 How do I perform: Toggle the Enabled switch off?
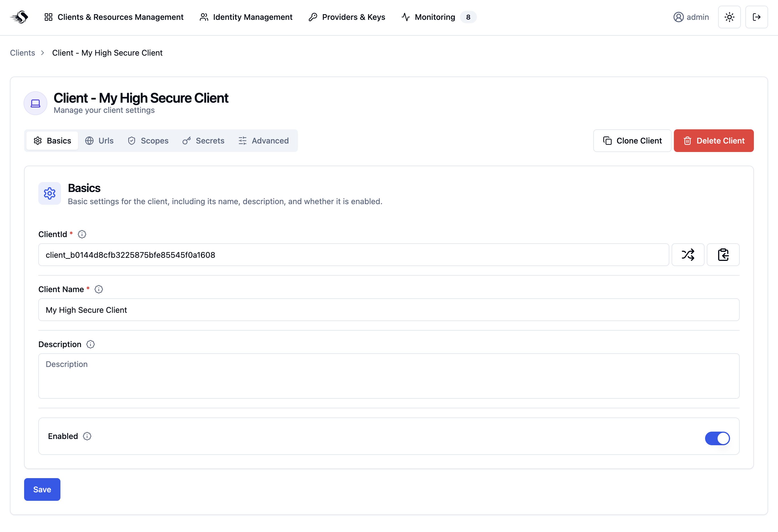click(717, 438)
